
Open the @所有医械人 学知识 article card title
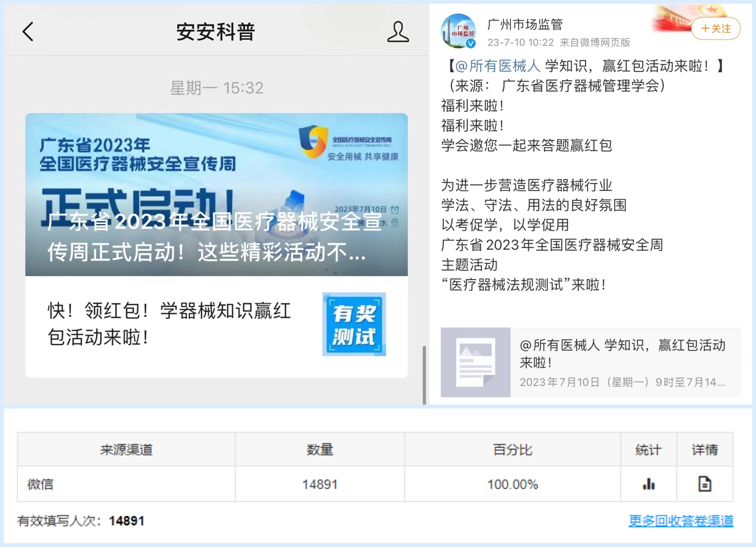(x=623, y=354)
